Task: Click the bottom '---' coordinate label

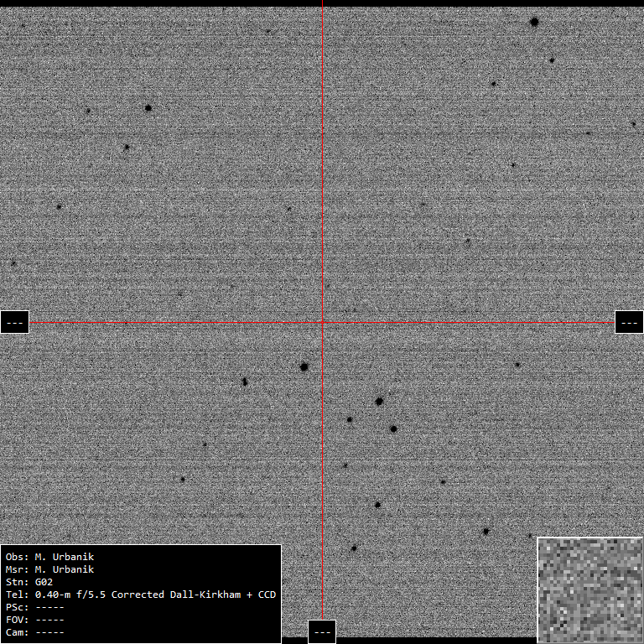Action: click(x=322, y=631)
